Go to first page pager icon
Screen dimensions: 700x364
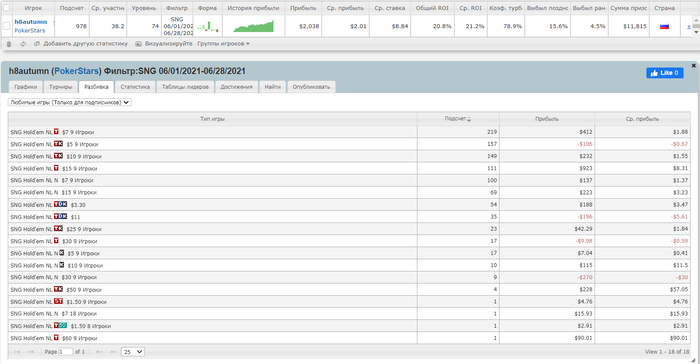pyautogui.click(x=17, y=352)
